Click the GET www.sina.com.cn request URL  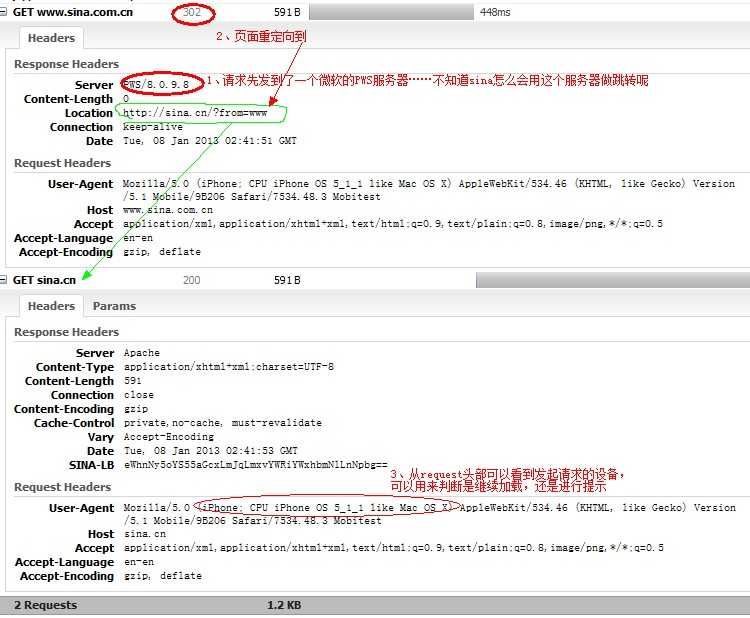click(73, 12)
